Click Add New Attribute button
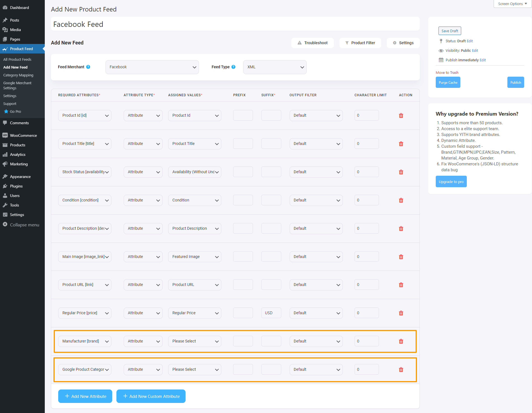This screenshot has width=532, height=413. 85,396
